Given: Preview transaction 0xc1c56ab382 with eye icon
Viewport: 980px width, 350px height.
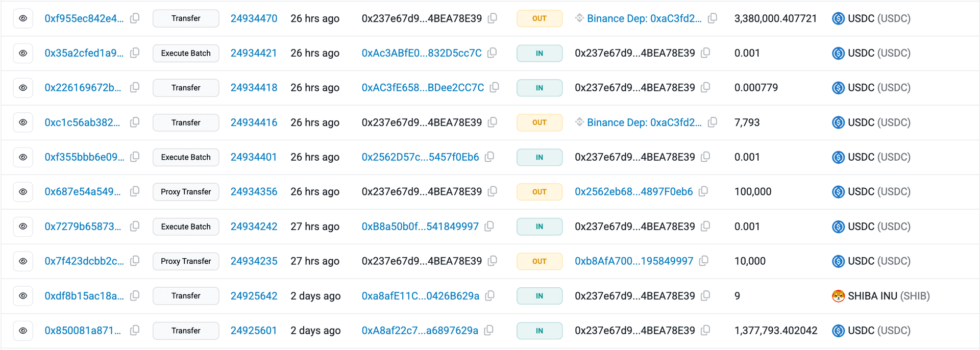Looking at the screenshot, I should point(23,122).
